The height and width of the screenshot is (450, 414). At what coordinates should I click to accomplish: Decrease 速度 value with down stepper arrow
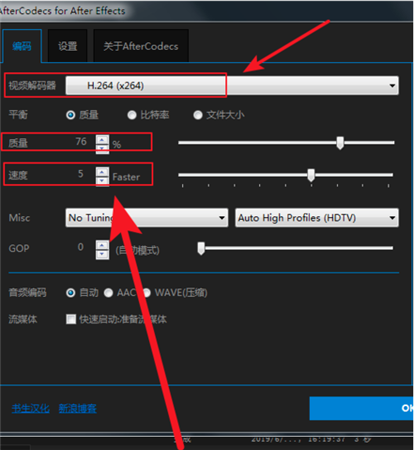click(102, 181)
